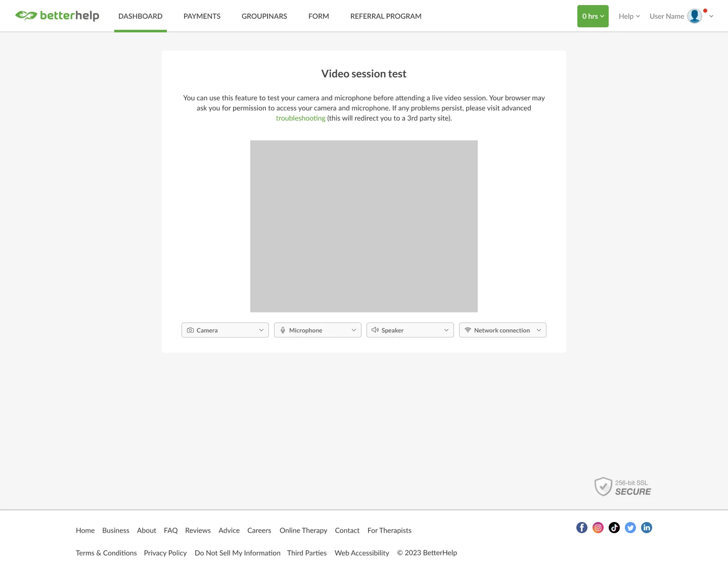Viewport: 728px width, 565px height.
Task: Open the Online Therapy footer link
Action: point(303,531)
